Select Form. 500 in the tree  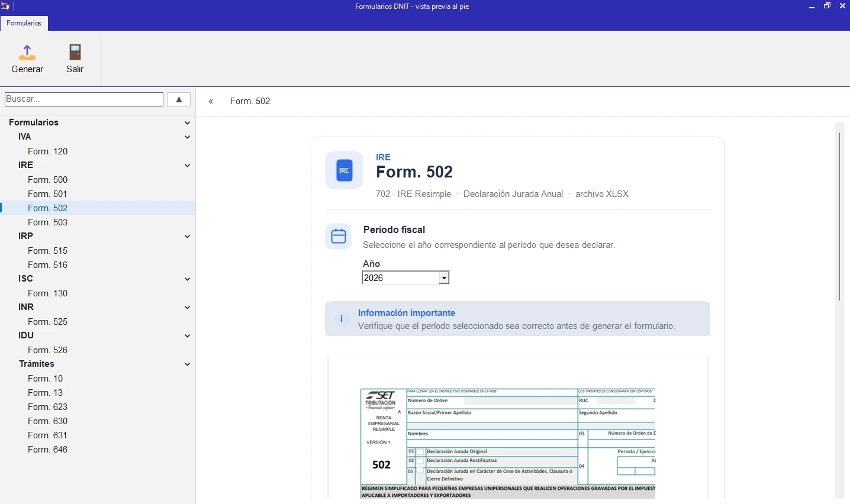[x=48, y=180]
